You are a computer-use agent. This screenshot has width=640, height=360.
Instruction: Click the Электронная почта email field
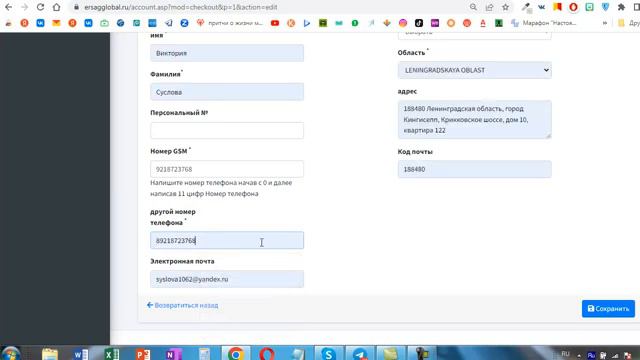(x=227, y=279)
